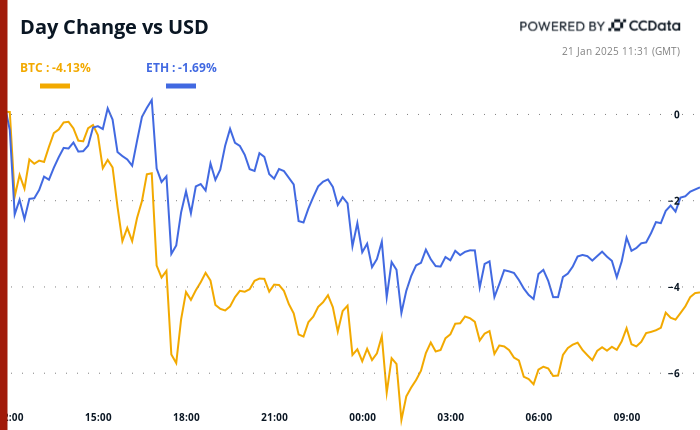The width and height of the screenshot is (700, 430).
Task: Click the CCData logo icon
Action: 618,26
